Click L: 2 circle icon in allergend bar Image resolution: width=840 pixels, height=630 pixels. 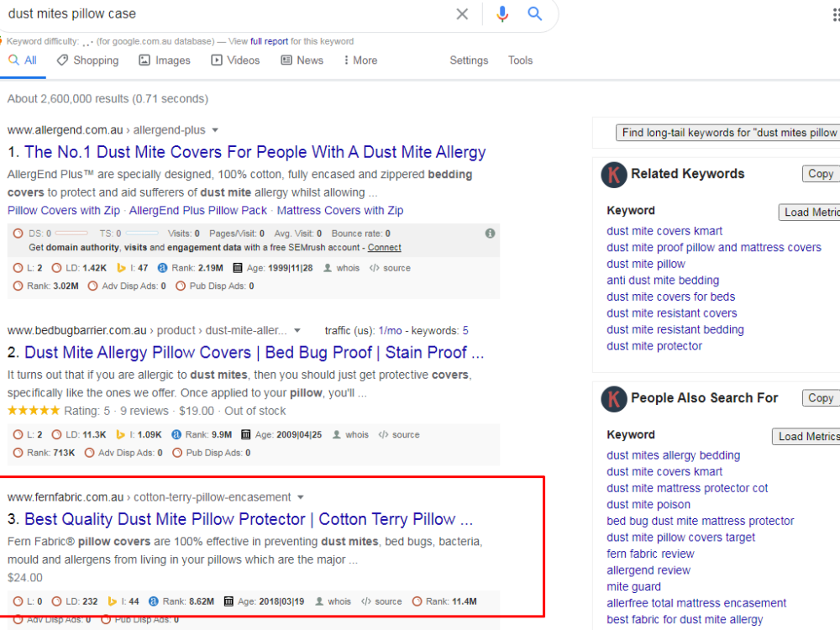[18, 268]
